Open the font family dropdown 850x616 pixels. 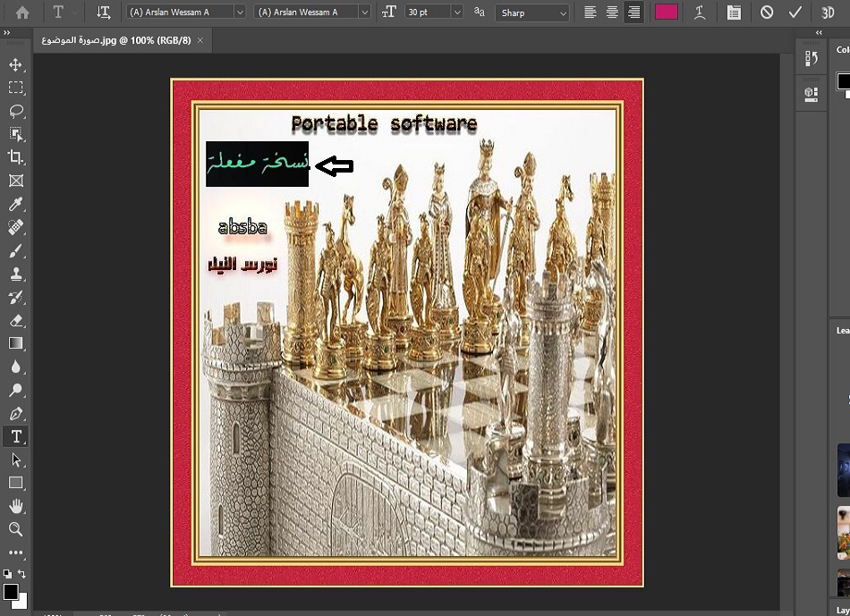pos(186,13)
